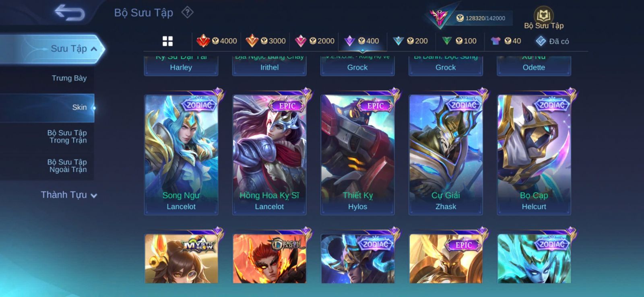
Task: Open the Thiết Kỵ Hylos skin card
Action: coord(357,155)
